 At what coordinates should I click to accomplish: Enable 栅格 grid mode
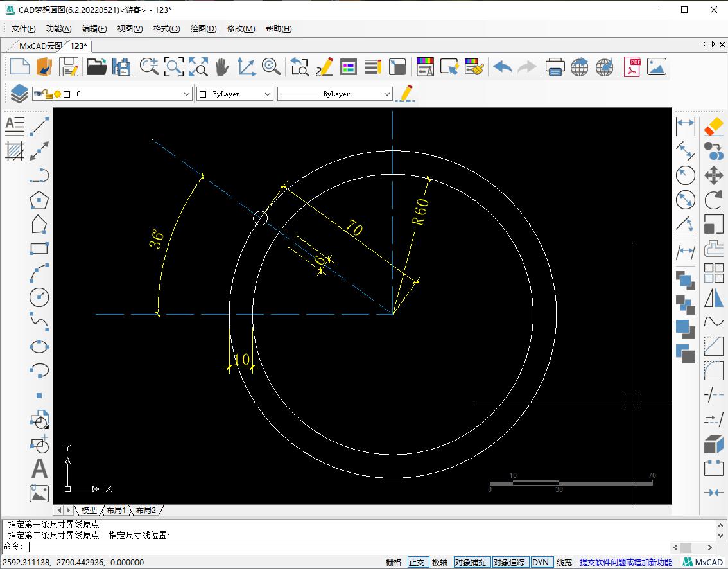coord(392,562)
